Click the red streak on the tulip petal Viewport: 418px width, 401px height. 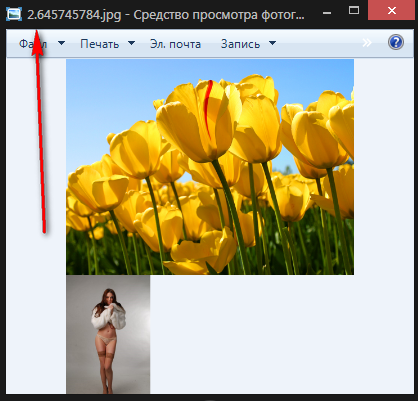coord(208,108)
